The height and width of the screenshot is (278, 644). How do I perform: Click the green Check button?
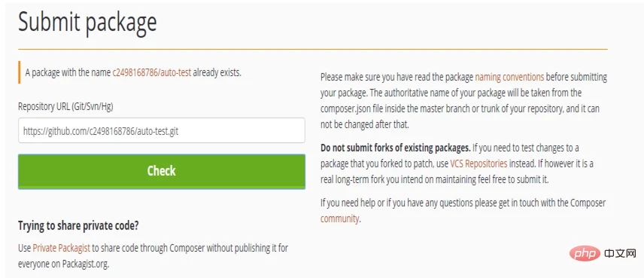[x=162, y=172]
